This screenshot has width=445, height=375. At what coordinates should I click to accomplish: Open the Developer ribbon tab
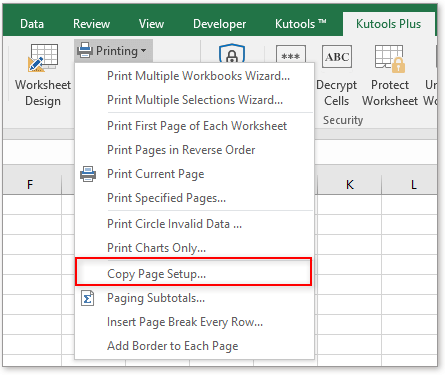pos(219,24)
